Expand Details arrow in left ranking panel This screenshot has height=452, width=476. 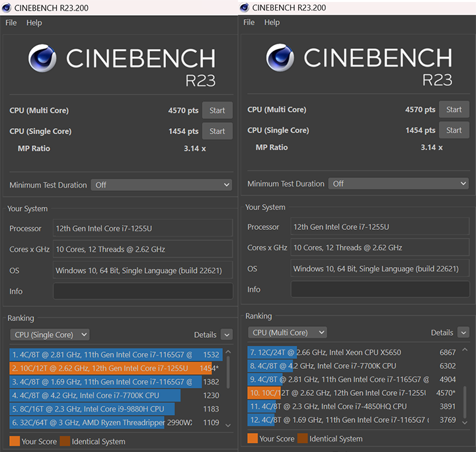226,335
